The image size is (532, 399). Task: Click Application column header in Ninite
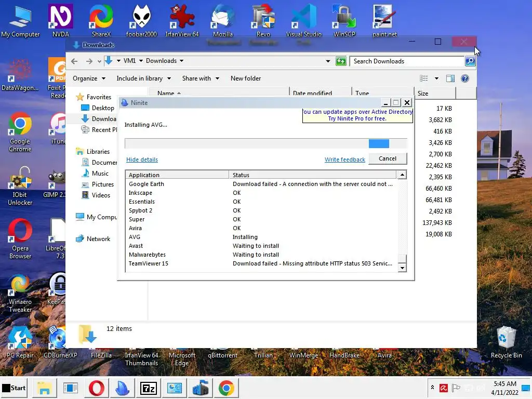click(x=177, y=175)
